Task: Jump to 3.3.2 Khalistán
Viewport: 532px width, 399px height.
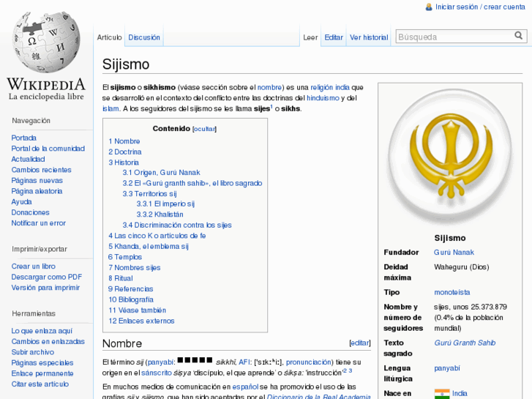Action: pyautogui.click(x=160, y=215)
